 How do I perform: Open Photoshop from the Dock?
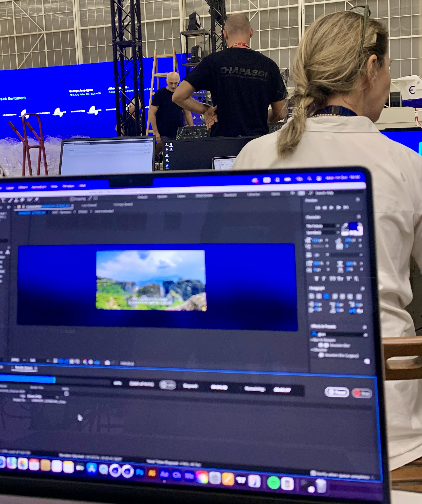click(x=140, y=473)
